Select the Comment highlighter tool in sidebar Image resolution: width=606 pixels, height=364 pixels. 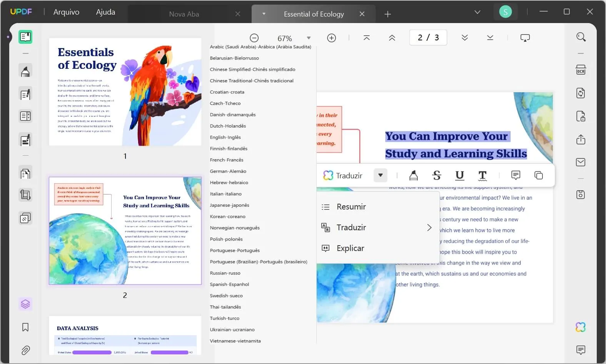[25, 71]
